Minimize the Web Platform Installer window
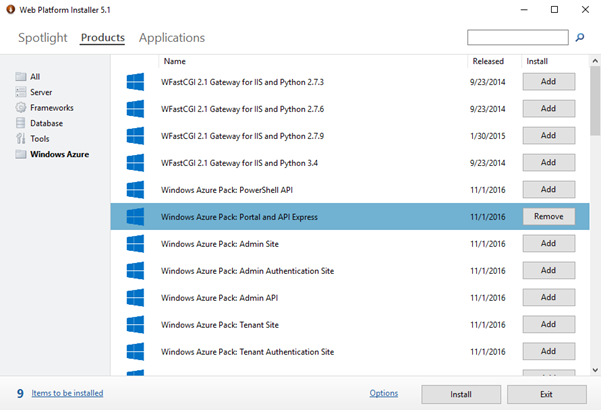Viewport: 601px width, 410px height. [524, 10]
